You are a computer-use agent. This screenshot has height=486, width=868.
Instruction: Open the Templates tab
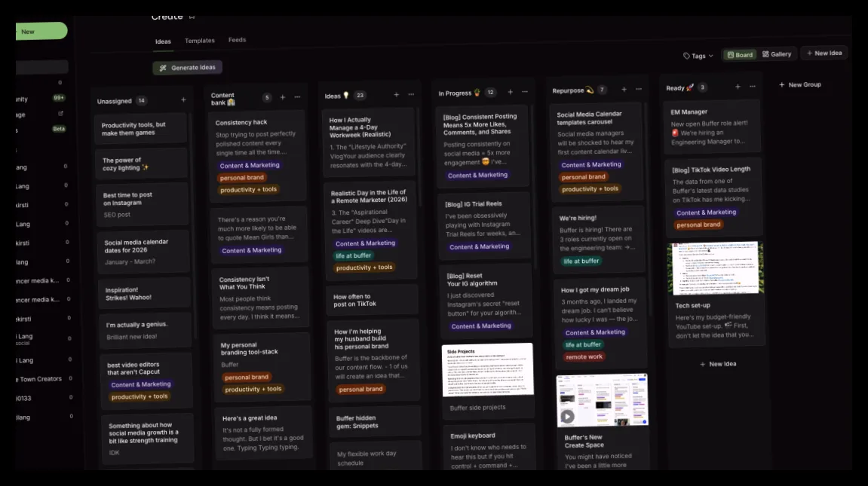pyautogui.click(x=199, y=41)
